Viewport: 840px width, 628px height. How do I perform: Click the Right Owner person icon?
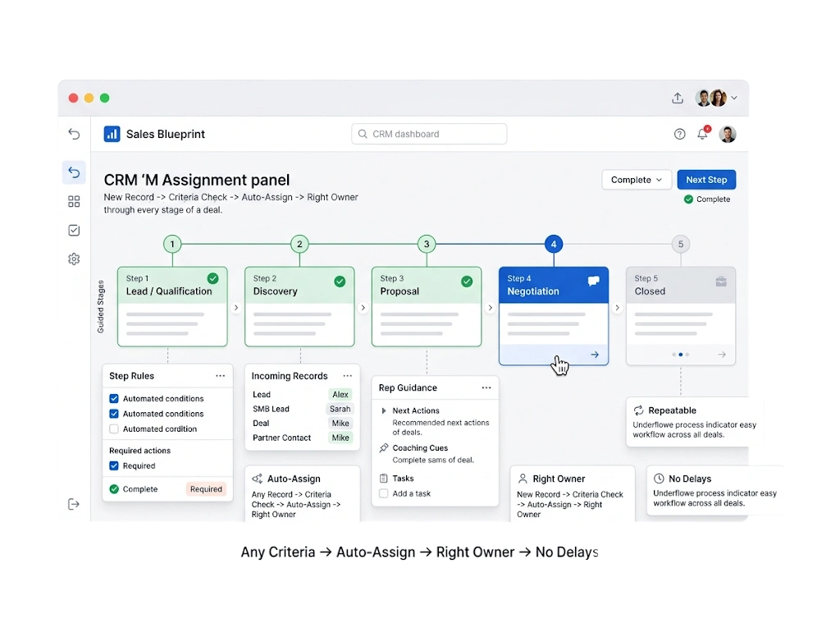coord(523,479)
